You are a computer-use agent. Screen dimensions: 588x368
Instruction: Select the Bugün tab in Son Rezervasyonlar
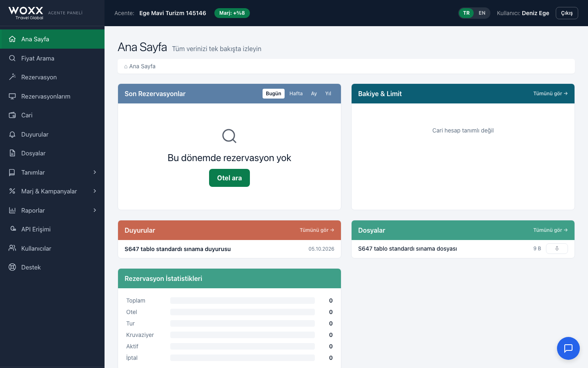(274, 94)
